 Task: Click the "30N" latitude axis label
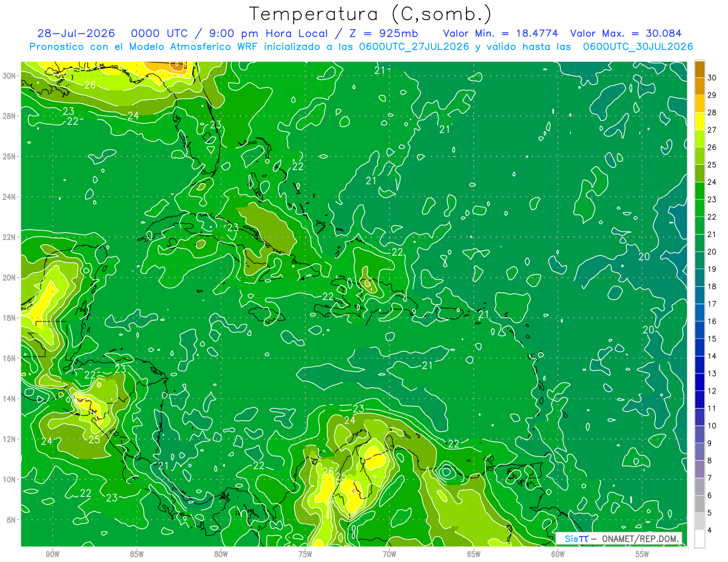click(x=10, y=76)
